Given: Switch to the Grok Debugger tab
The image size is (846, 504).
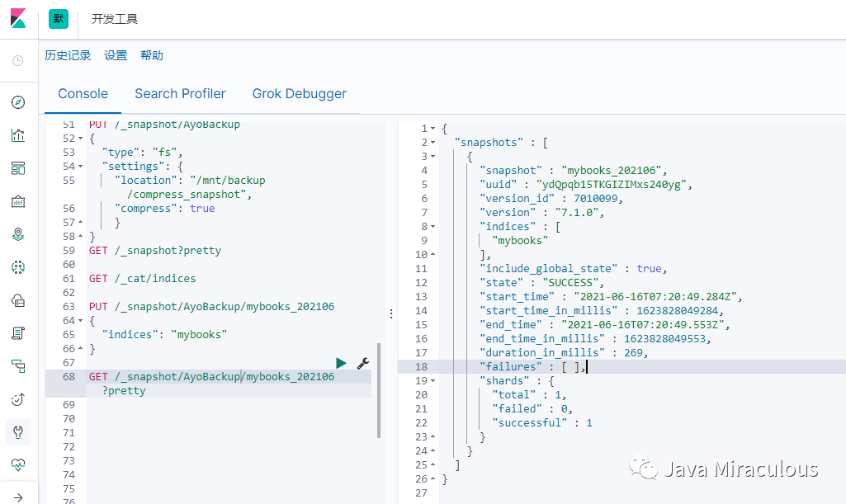Looking at the screenshot, I should coord(299,94).
